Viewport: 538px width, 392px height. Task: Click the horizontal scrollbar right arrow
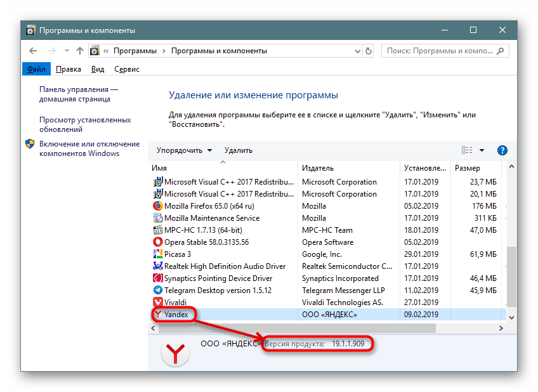tap(501, 328)
